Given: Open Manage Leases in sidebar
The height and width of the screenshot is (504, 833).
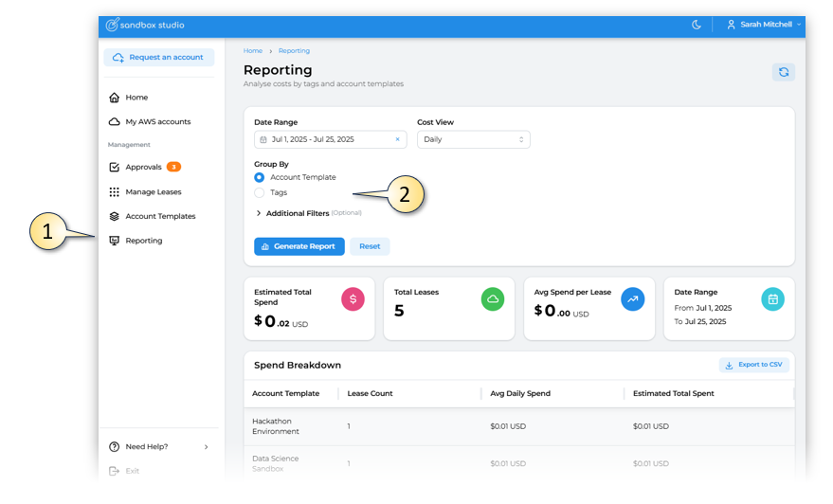Looking at the screenshot, I should 153,192.
